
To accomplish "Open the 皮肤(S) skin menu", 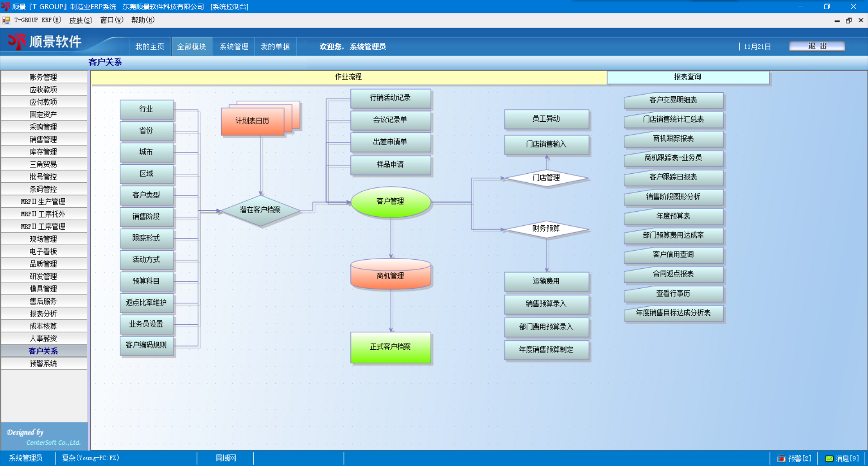I will coord(80,20).
